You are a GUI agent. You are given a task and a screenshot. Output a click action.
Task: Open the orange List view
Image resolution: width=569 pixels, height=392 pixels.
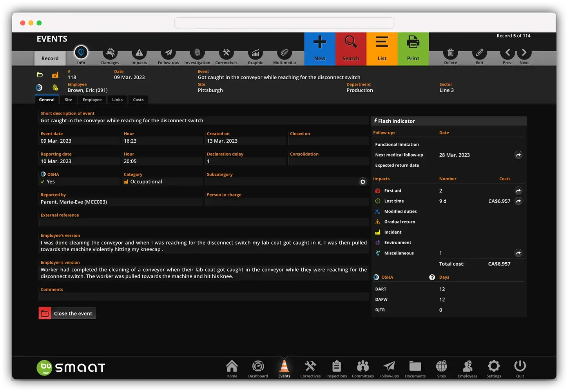(x=382, y=49)
